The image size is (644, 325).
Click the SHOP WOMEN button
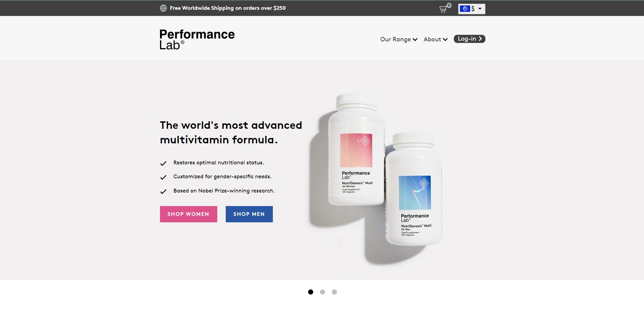pos(188,214)
